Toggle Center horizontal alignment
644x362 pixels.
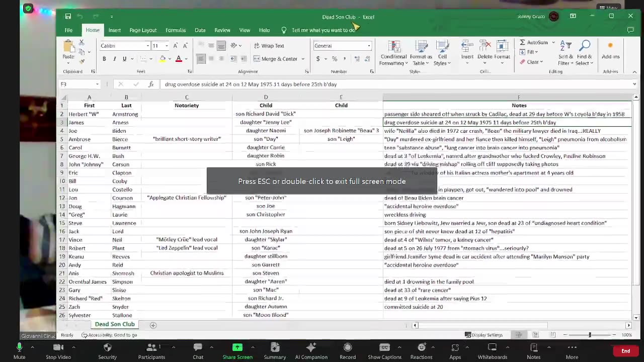211,59
